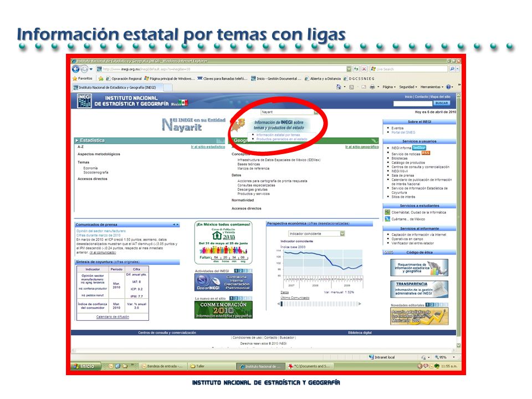Click the Home page icon in command bar
The image size is (532, 399).
coord(339,87)
